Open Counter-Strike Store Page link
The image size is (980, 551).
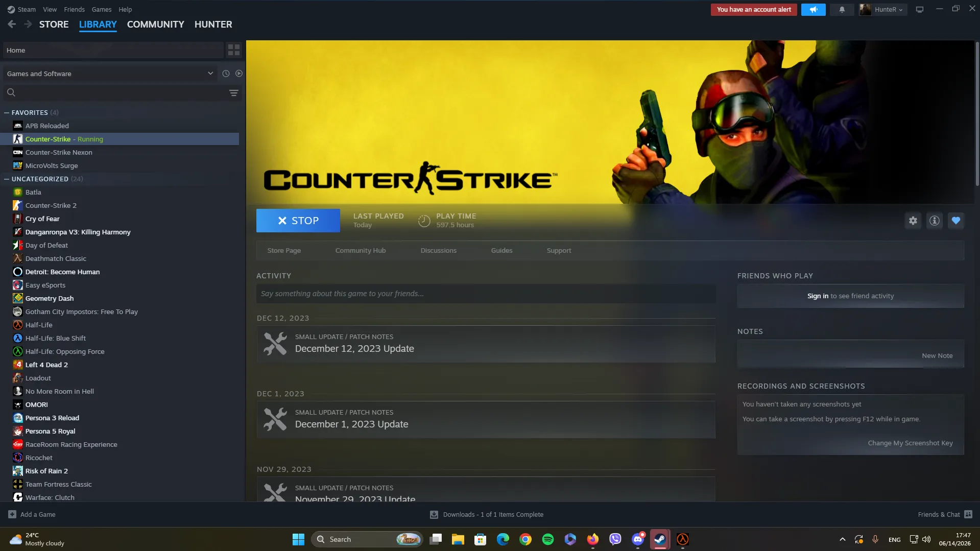(284, 250)
